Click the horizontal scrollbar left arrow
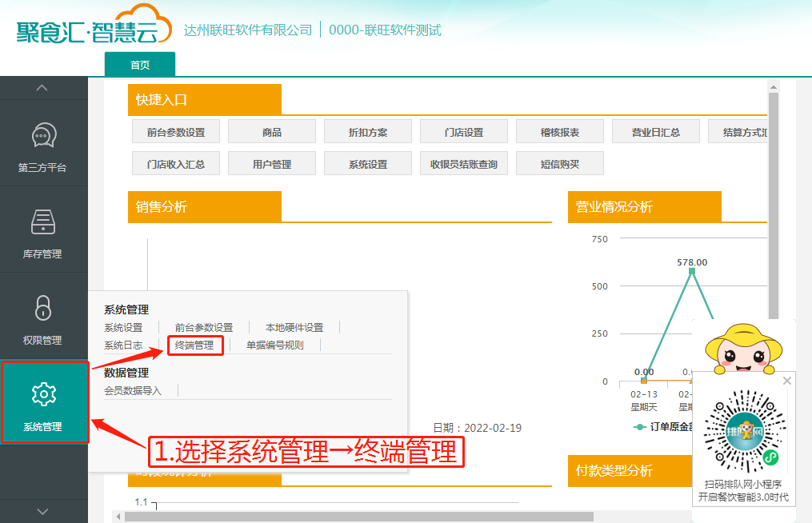 (x=118, y=517)
